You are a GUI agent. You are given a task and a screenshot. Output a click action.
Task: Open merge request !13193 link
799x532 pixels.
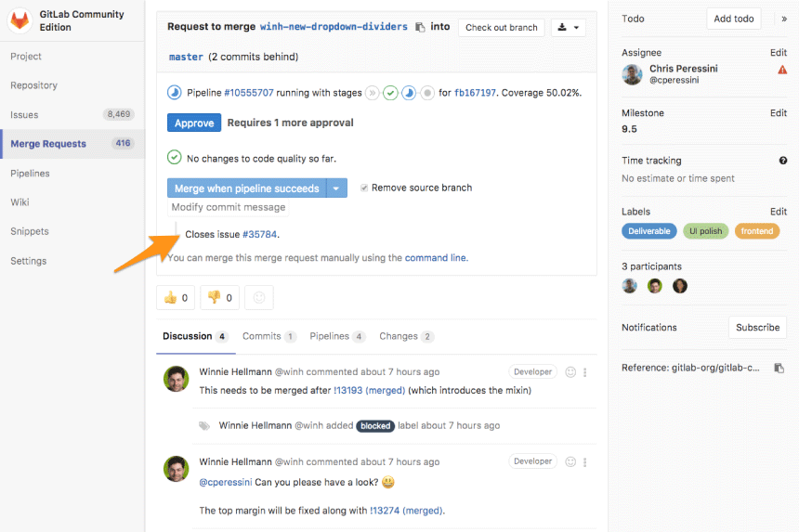(x=369, y=391)
